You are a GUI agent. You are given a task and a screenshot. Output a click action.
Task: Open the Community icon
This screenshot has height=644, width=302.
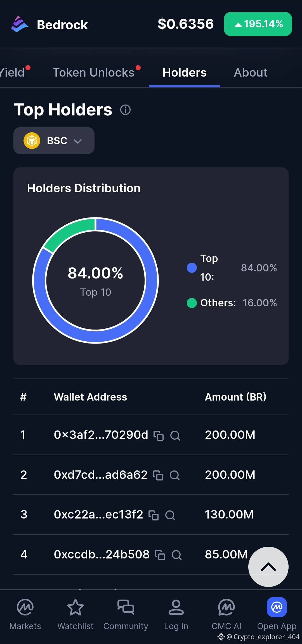tap(126, 607)
